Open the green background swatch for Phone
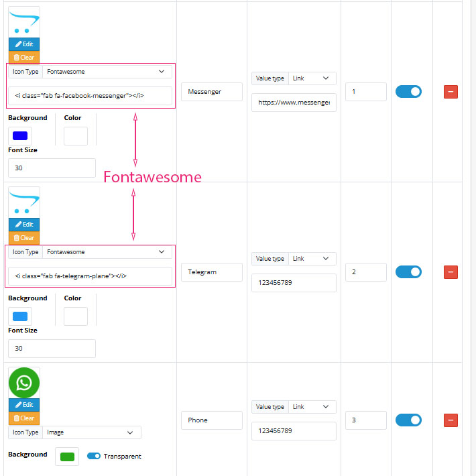The width and height of the screenshot is (476, 476). click(67, 457)
